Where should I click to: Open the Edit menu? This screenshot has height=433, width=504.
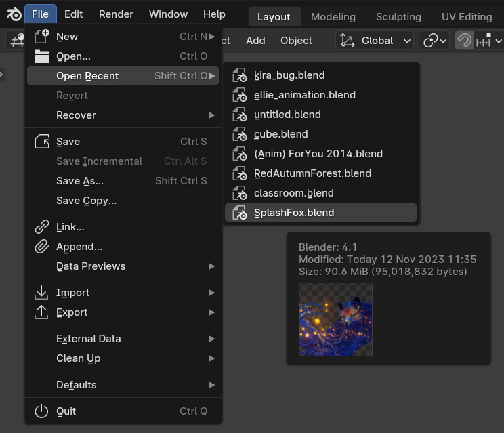[x=73, y=14]
